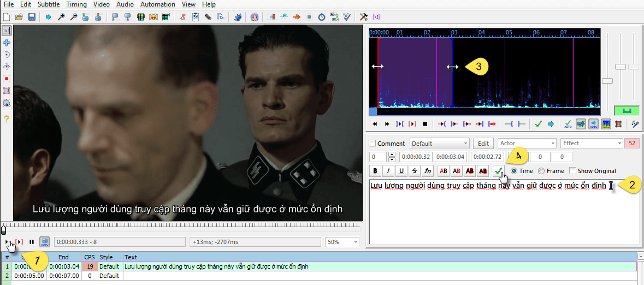Screen dimensions: 644x285
Task: Select Rotate on Z axis tool
Action: click(x=7, y=55)
